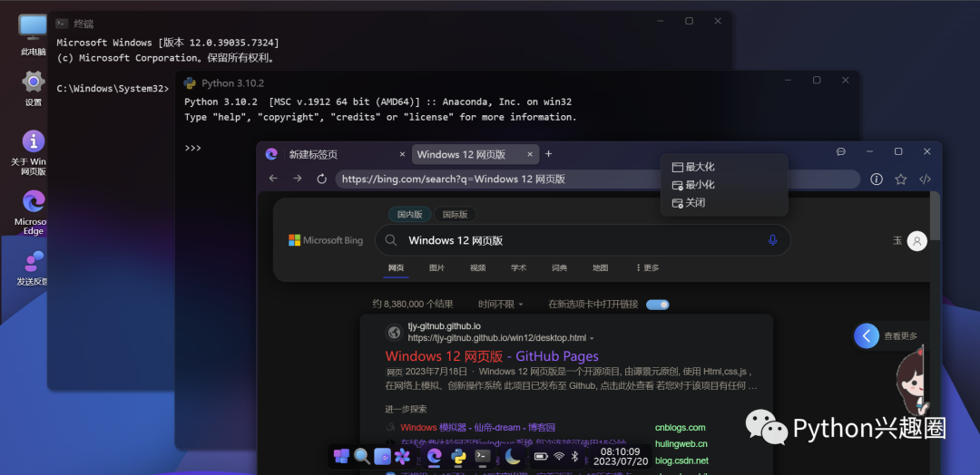Click the feedback chat bubble in Edge title bar
The width and height of the screenshot is (980, 475).
pos(841,151)
